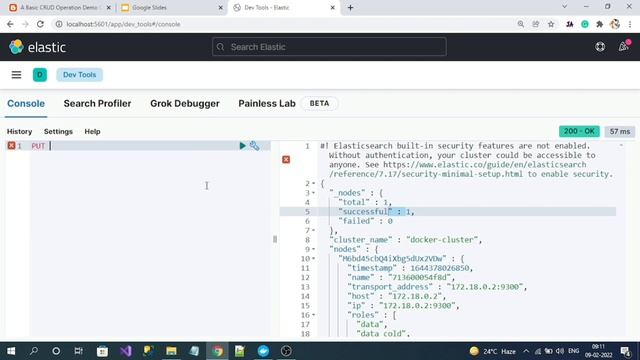Open a new browser tab
The width and height of the screenshot is (640, 360).
(x=351, y=7)
